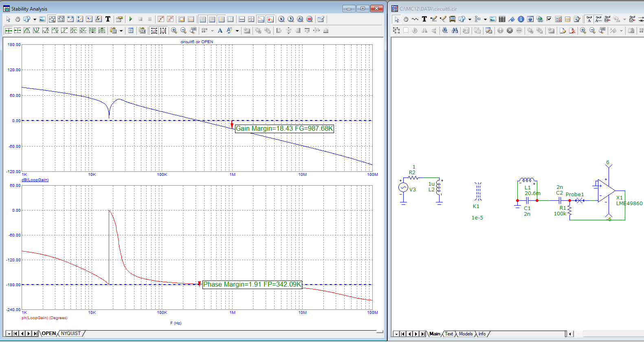This screenshot has height=342, width=644.
Task: Go to next tab arrow in schematic tab bar
Action: point(416,334)
